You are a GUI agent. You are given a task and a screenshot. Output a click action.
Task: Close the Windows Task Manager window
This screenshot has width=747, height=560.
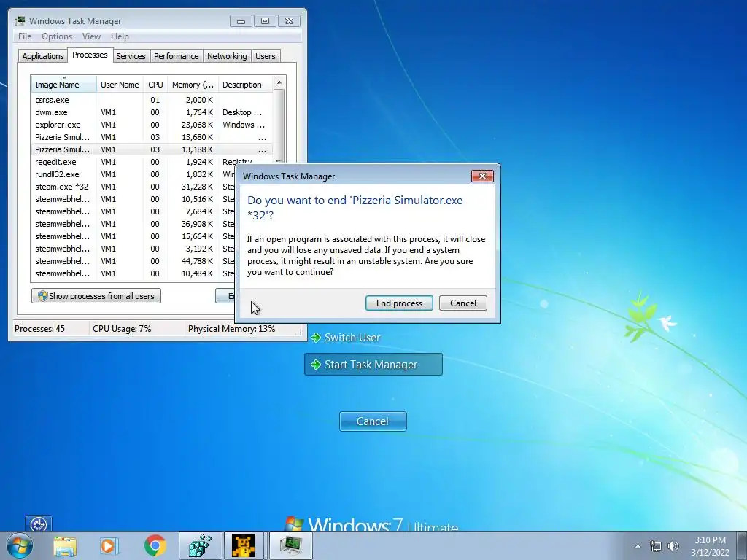coord(289,21)
